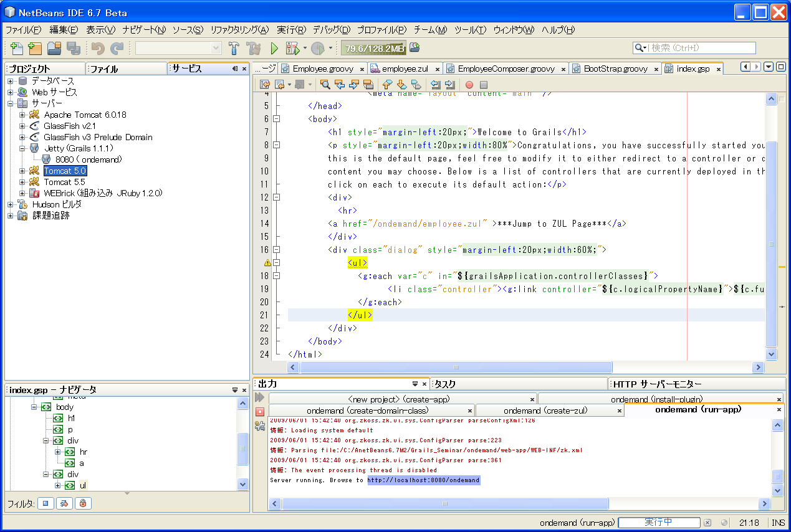Click the Find Selection magnifier icon
This screenshot has height=532, width=791.
[x=325, y=85]
